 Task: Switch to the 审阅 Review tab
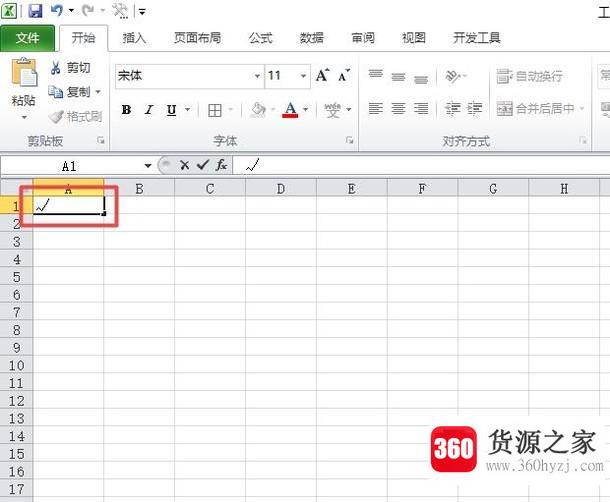tap(363, 38)
